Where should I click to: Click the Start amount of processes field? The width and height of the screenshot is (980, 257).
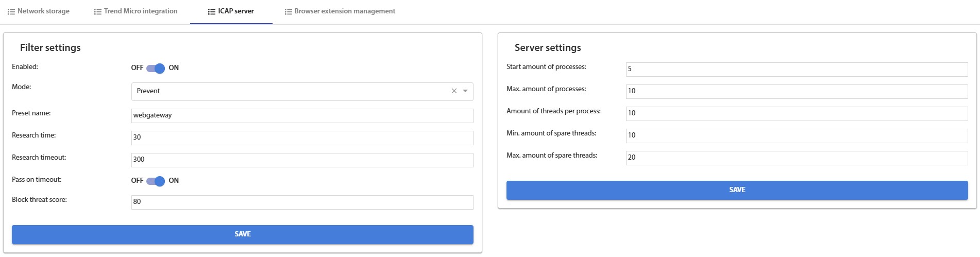pyautogui.click(x=797, y=69)
